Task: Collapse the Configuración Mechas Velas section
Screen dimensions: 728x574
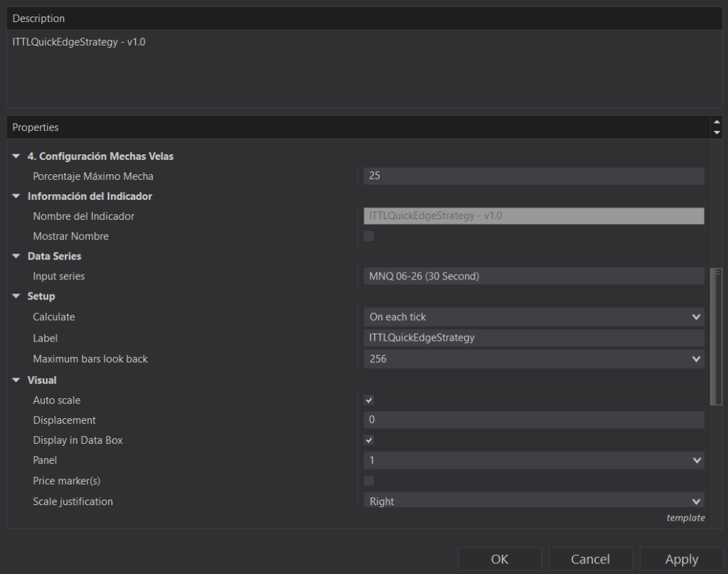Action: pos(16,156)
